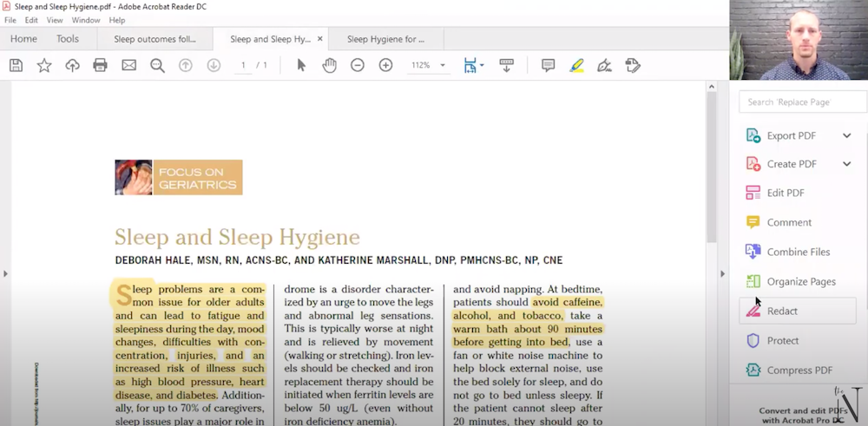Choose the selection arrow tool
This screenshot has height=426, width=868.
tap(301, 65)
